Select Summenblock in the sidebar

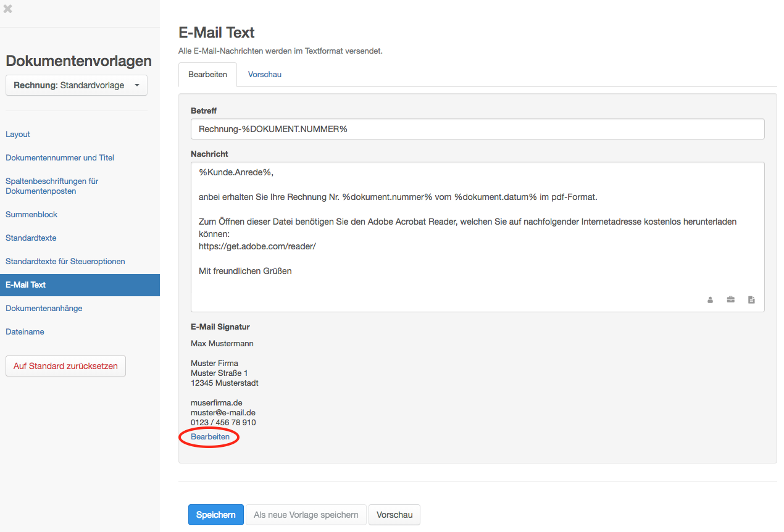[x=31, y=214]
